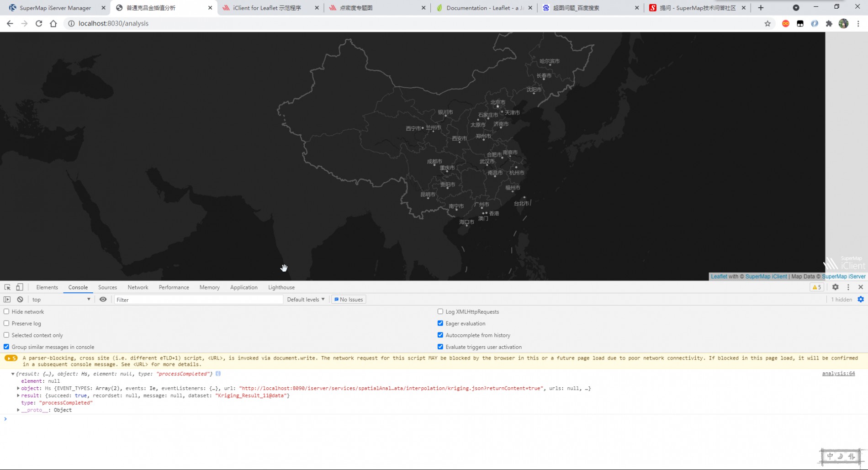This screenshot has width=868, height=470.
Task: Switch to the Documentation - Leaflet browser tab
Action: 483,8
